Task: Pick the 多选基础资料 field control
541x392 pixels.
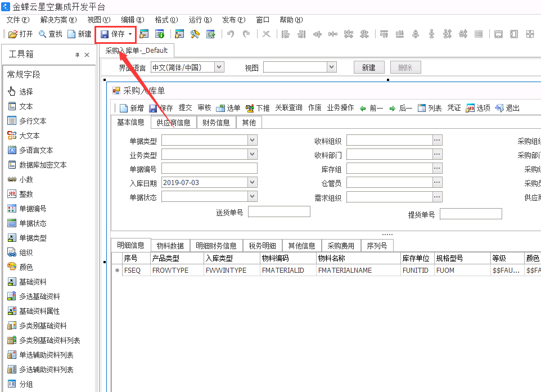Action: click(x=34, y=296)
